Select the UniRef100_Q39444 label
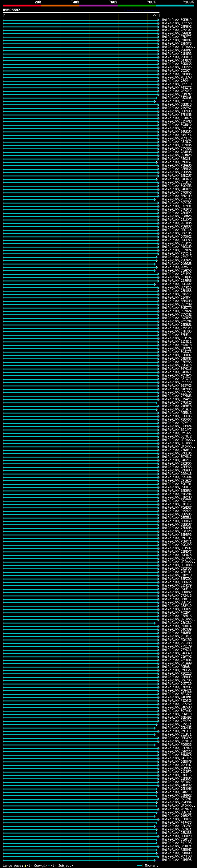This screenshot has width=197, height=868. click(x=177, y=81)
